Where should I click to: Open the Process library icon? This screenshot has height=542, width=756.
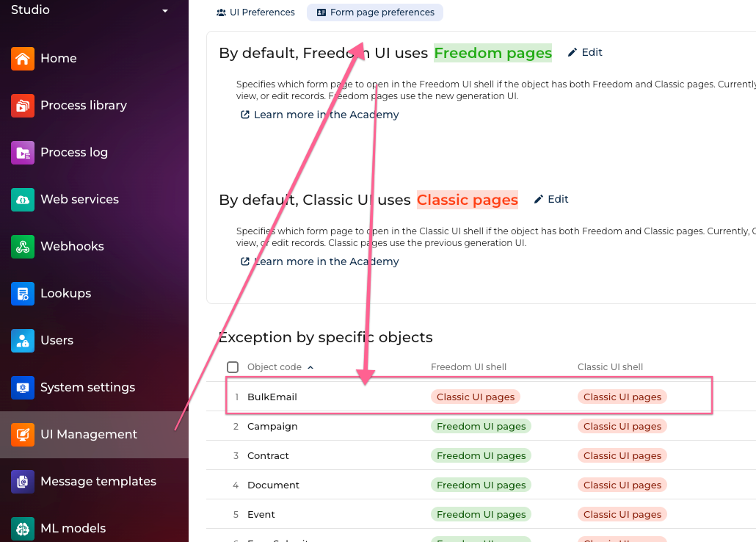[23, 106]
